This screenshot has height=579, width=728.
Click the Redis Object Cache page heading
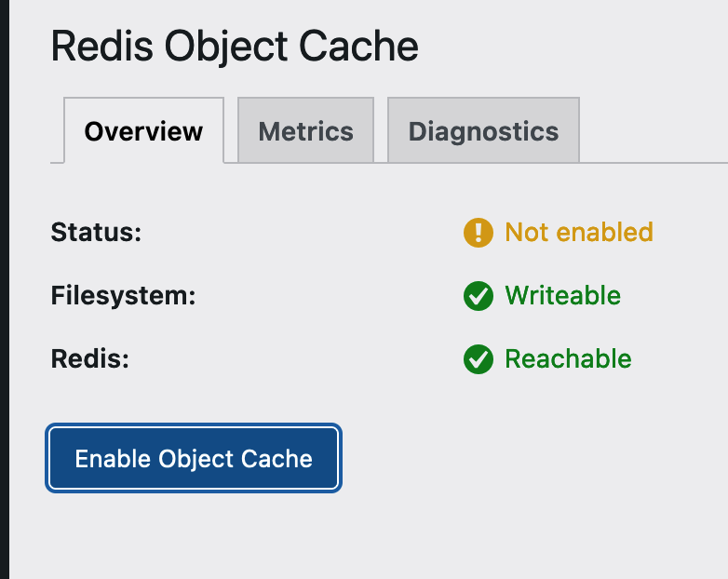click(235, 47)
